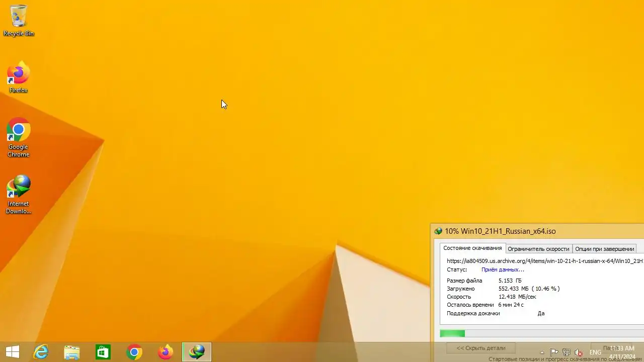
Task: Click the archive.org download URL text
Action: [545, 261]
